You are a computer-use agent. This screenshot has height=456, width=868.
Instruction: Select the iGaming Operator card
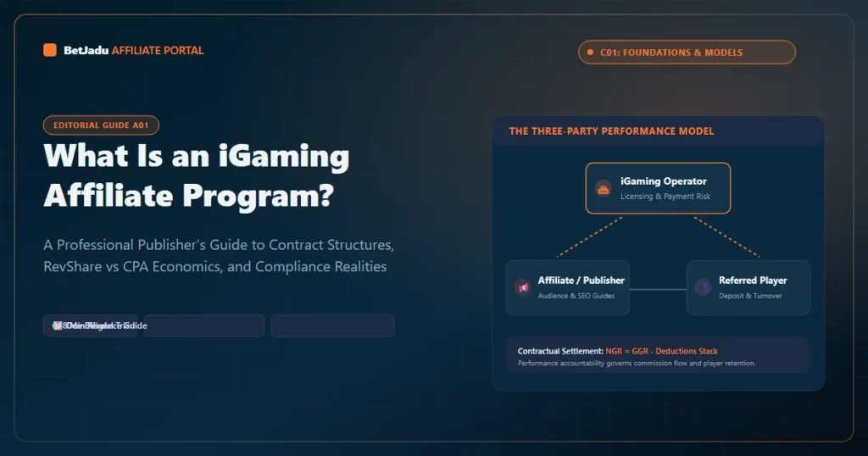point(658,188)
